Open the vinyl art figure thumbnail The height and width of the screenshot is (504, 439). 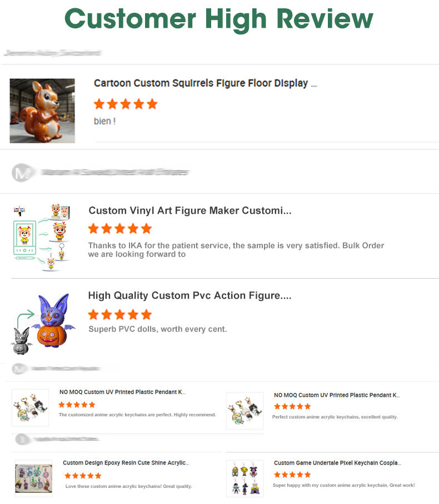click(x=37, y=237)
